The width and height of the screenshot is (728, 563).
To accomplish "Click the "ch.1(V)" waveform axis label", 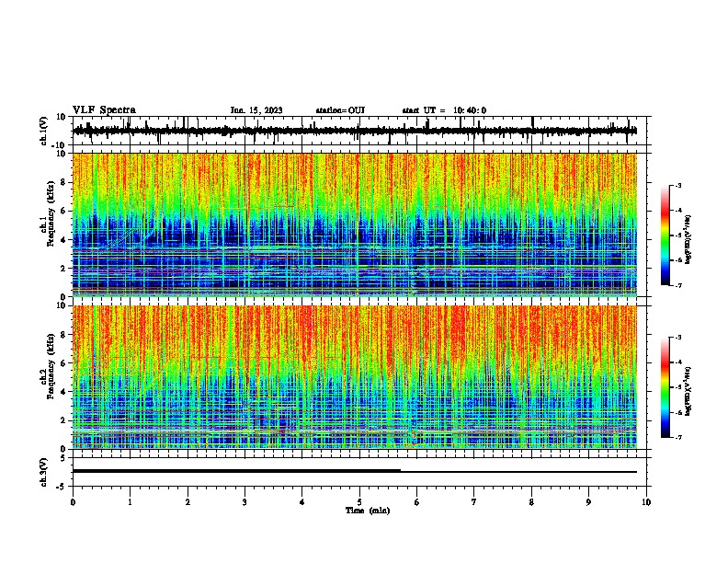I will 44,131.
